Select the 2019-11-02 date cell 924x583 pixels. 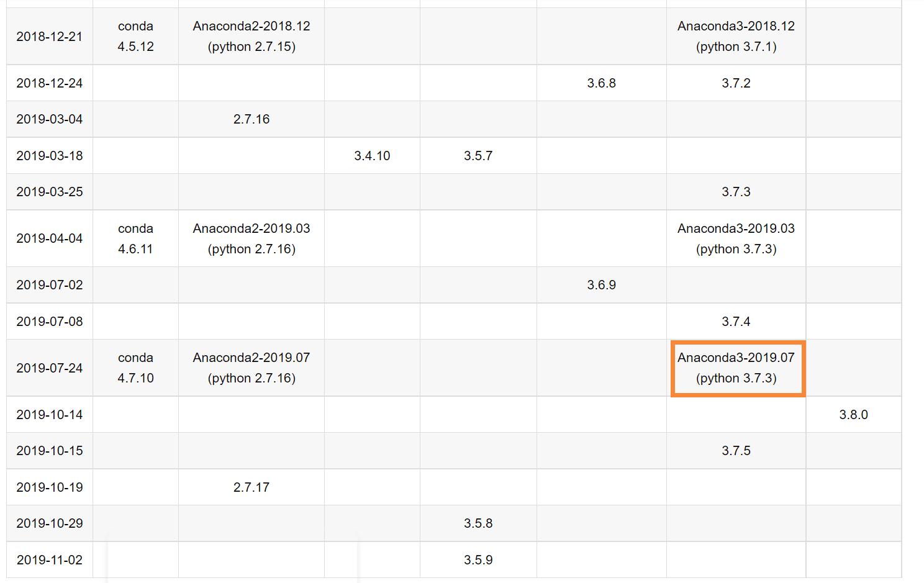[x=50, y=560]
